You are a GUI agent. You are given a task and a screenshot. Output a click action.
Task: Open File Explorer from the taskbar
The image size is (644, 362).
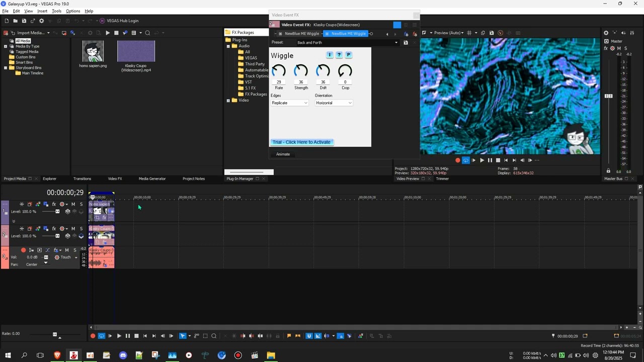pos(271,355)
